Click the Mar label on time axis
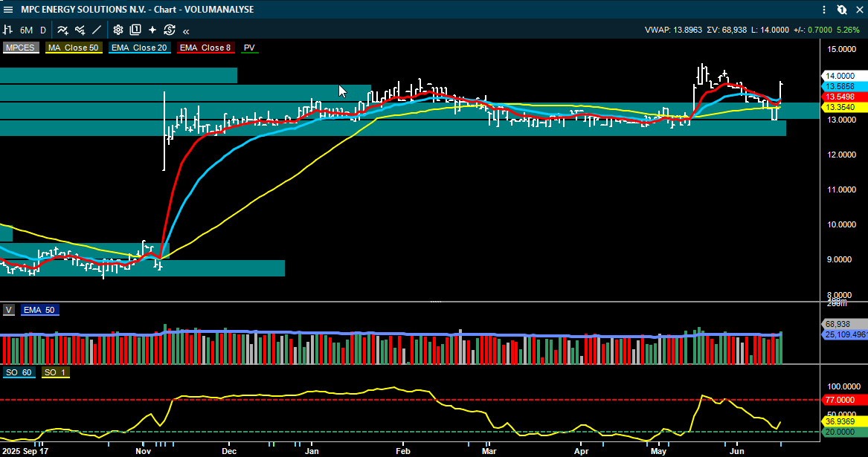Image resolution: width=868 pixels, height=457 pixels. tap(489, 451)
